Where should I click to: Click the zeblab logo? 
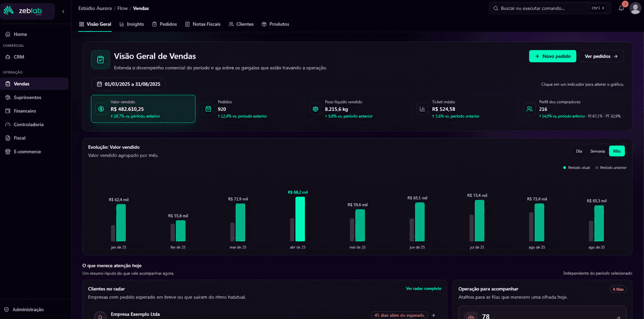[23, 11]
